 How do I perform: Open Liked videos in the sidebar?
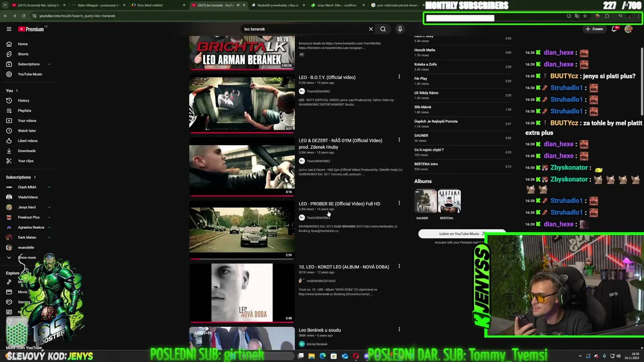coord(29,141)
